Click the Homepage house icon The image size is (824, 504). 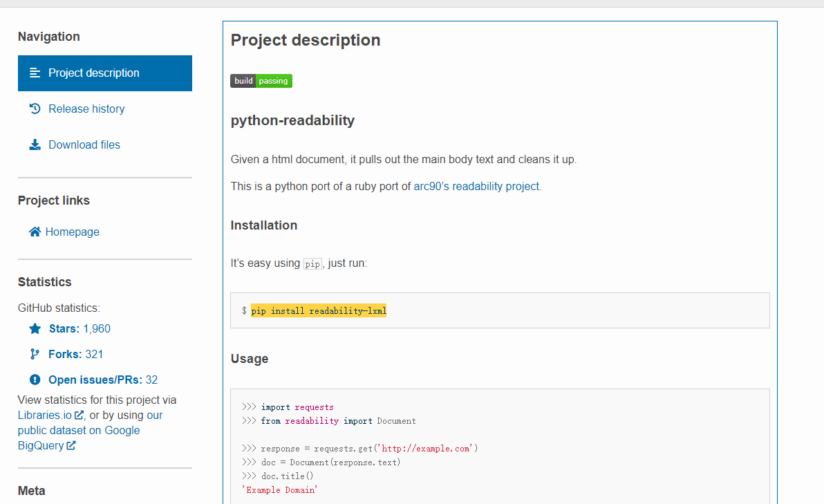[34, 231]
